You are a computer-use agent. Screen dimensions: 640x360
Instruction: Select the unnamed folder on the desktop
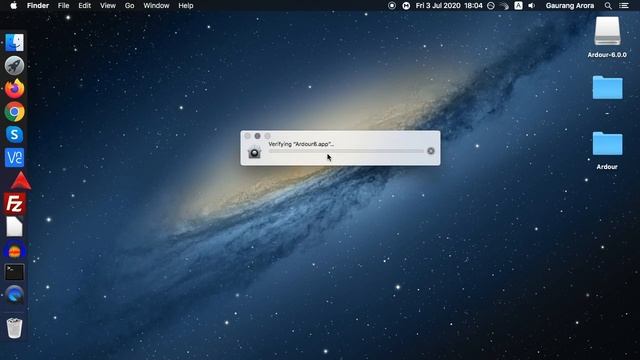(x=607, y=87)
